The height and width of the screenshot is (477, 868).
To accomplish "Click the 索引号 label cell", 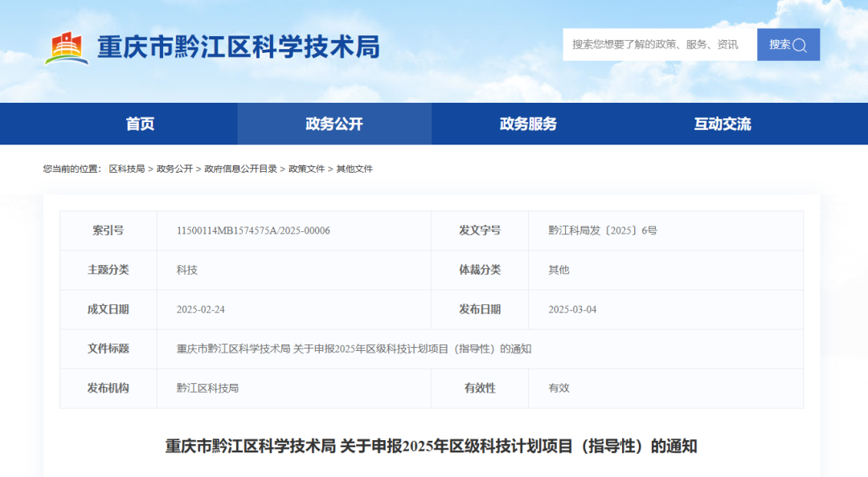I will coord(108,230).
